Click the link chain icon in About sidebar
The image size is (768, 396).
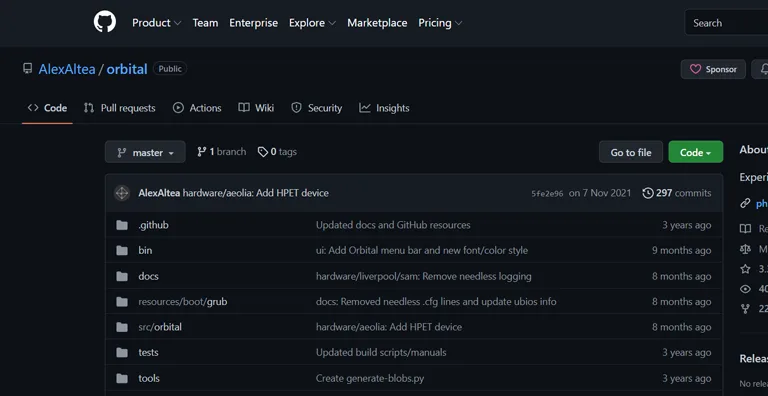pyautogui.click(x=745, y=203)
